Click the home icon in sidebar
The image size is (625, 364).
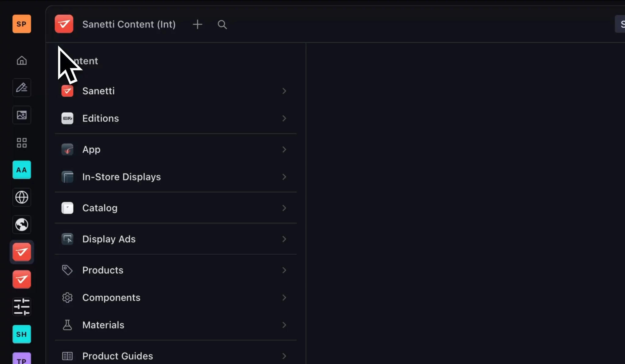tap(22, 60)
